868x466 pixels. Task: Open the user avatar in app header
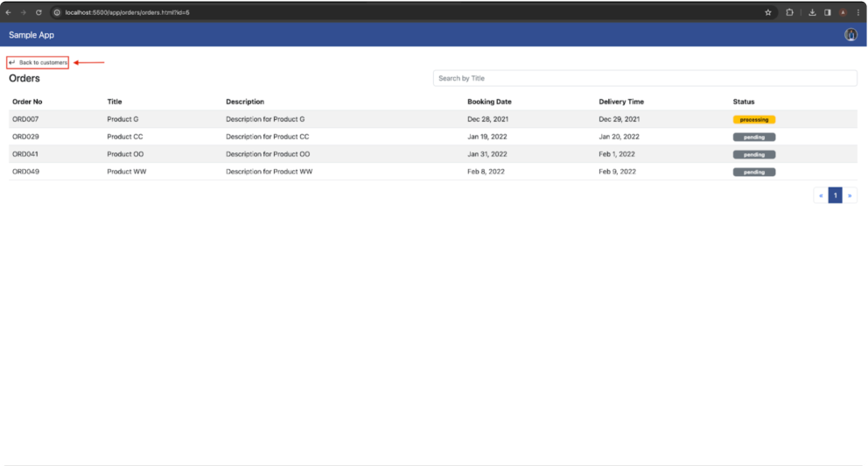pyautogui.click(x=850, y=34)
